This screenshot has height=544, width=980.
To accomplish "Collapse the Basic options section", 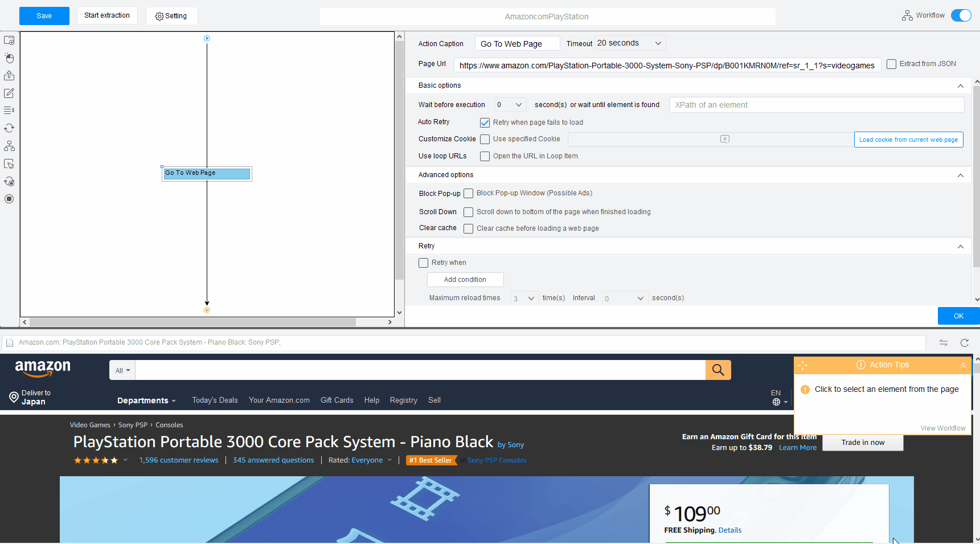I will point(961,86).
